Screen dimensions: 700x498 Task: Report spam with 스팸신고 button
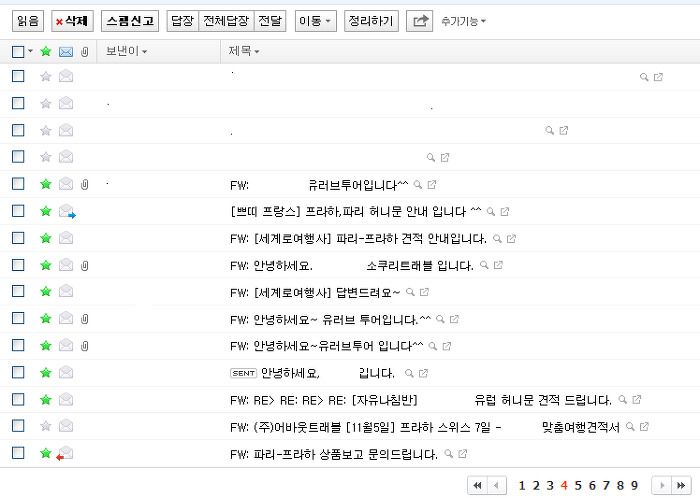point(130,21)
